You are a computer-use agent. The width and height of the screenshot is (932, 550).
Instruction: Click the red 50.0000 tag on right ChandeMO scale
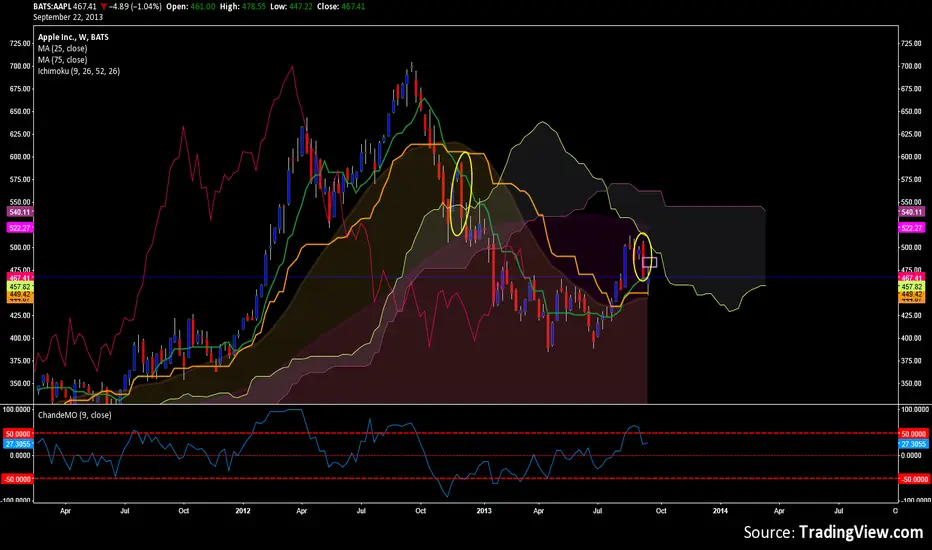pyautogui.click(x=913, y=434)
